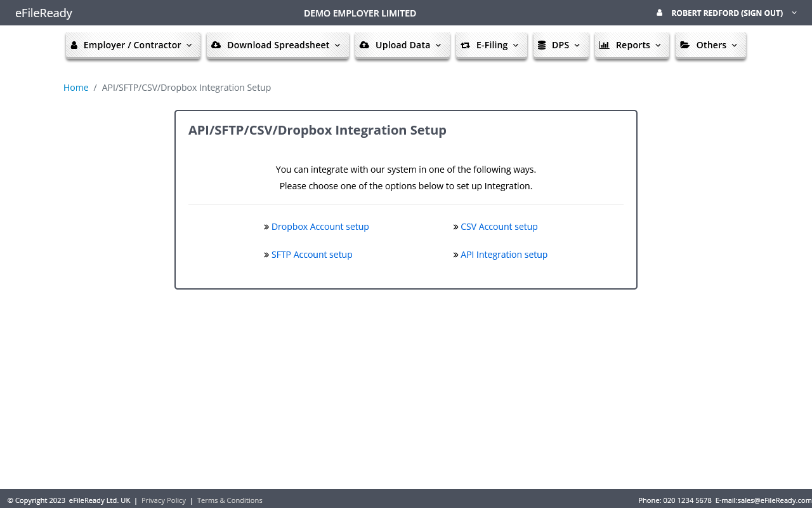812x508 pixels.
Task: Open API Integration setup link
Action: [x=504, y=255]
